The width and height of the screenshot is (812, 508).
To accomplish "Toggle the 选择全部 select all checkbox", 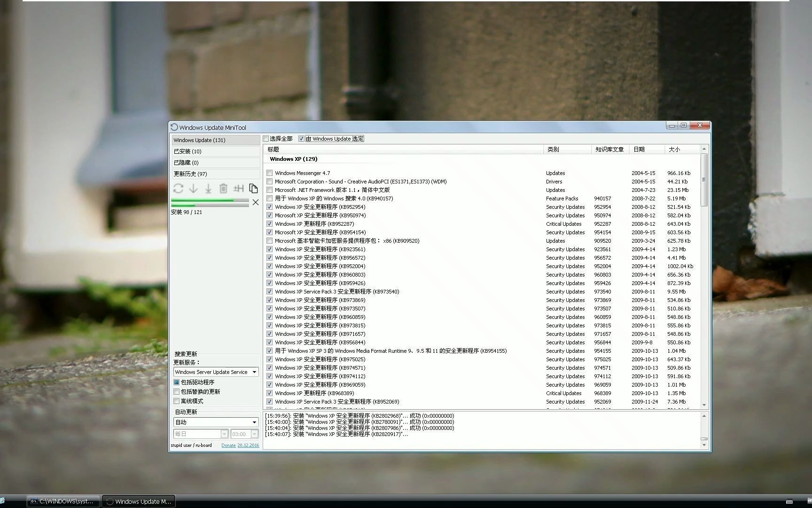I will click(x=266, y=139).
